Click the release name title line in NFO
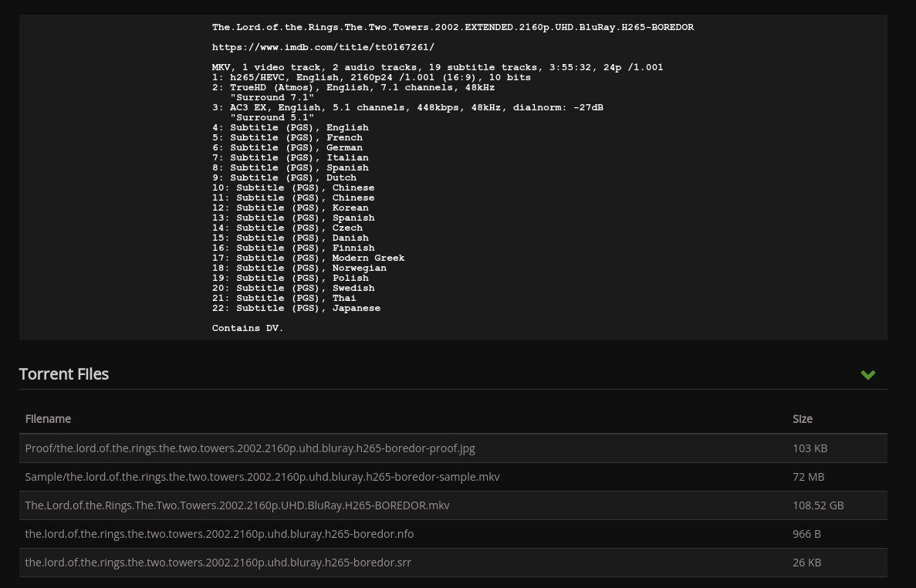916x588 pixels. pos(453,28)
